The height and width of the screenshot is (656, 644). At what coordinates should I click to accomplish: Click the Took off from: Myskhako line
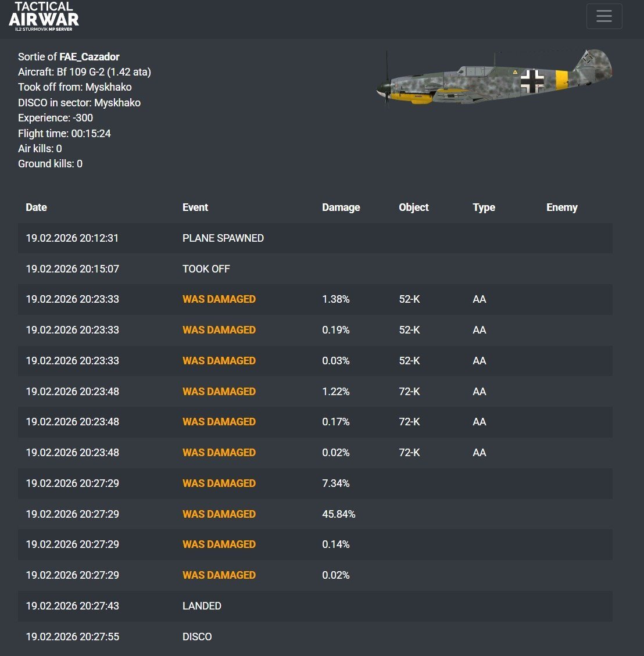(74, 87)
